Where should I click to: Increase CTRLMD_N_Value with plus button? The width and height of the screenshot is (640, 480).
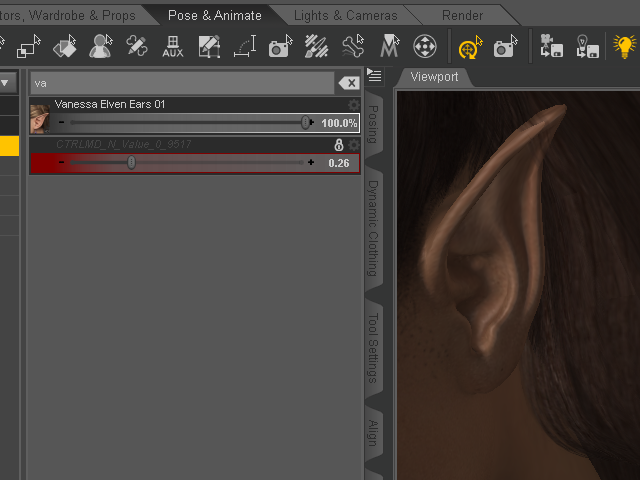pyautogui.click(x=311, y=162)
